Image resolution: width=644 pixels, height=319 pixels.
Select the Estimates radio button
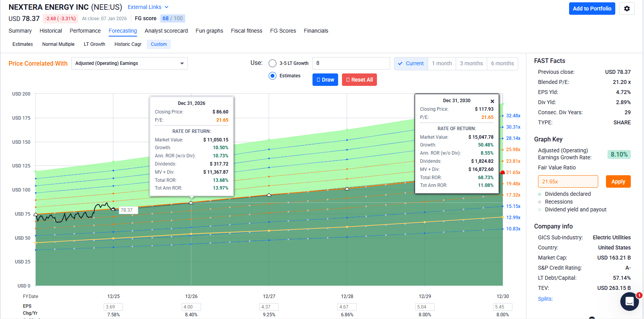[x=273, y=76]
